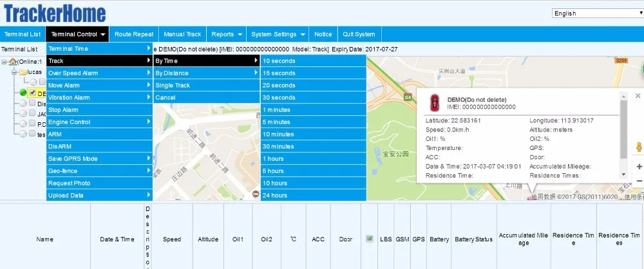Set track interval to 30 minutes
Viewport: 644px width, 269px height.
pos(314,147)
